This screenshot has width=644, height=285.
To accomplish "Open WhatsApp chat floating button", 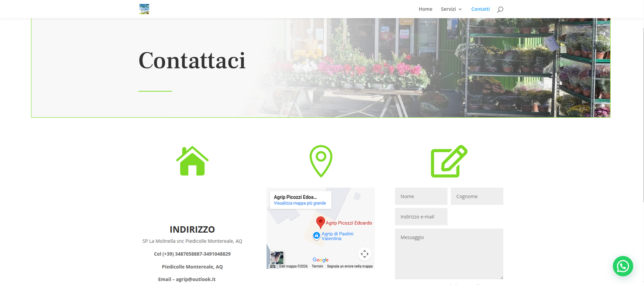I will pos(623,266).
